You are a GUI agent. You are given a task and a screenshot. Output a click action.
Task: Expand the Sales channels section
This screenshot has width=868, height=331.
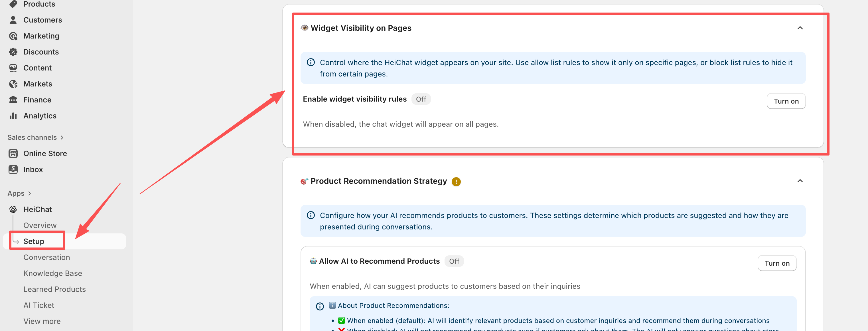point(62,138)
